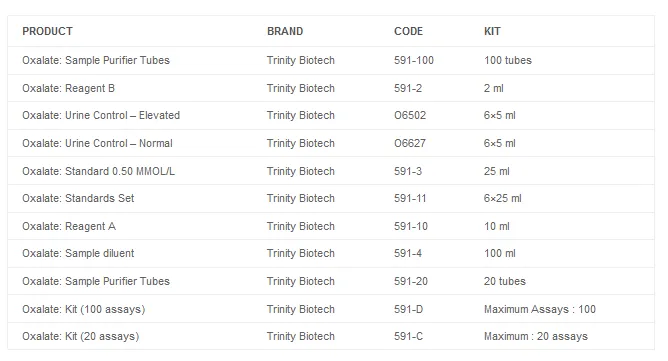Open Oxalate: Urine Control – Normal
Image resolution: width=668 pixels, height=361 pixels.
point(97,143)
